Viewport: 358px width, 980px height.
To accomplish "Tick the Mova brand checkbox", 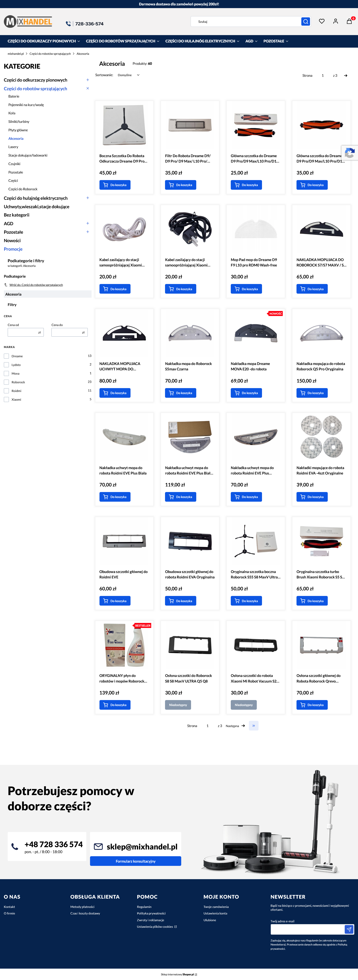I will [x=7, y=374].
